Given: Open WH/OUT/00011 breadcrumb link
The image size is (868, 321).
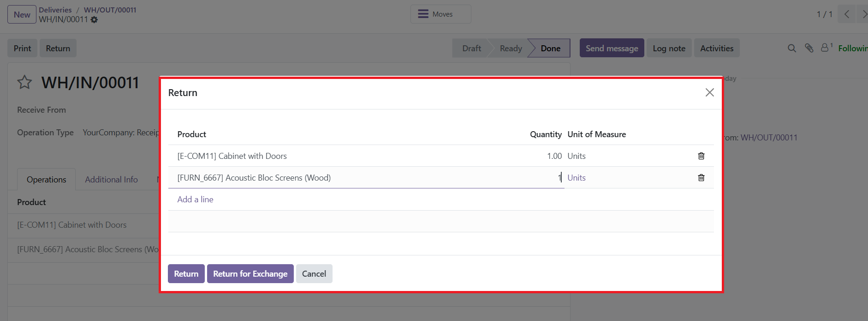Looking at the screenshot, I should [x=110, y=10].
